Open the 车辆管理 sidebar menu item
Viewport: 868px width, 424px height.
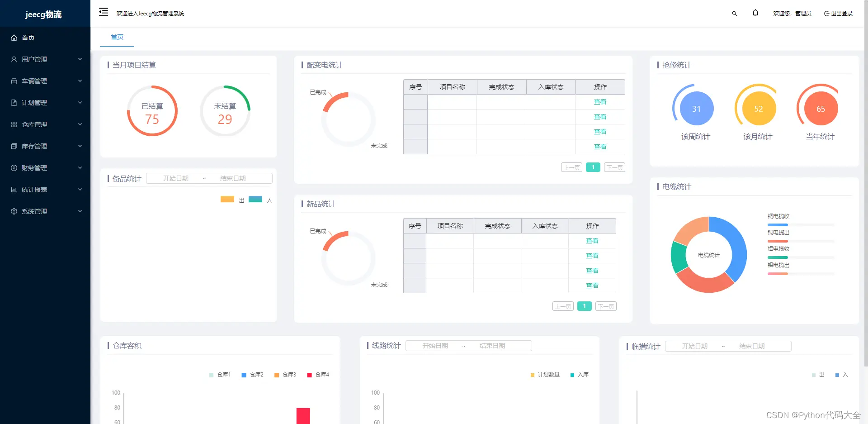[45, 81]
